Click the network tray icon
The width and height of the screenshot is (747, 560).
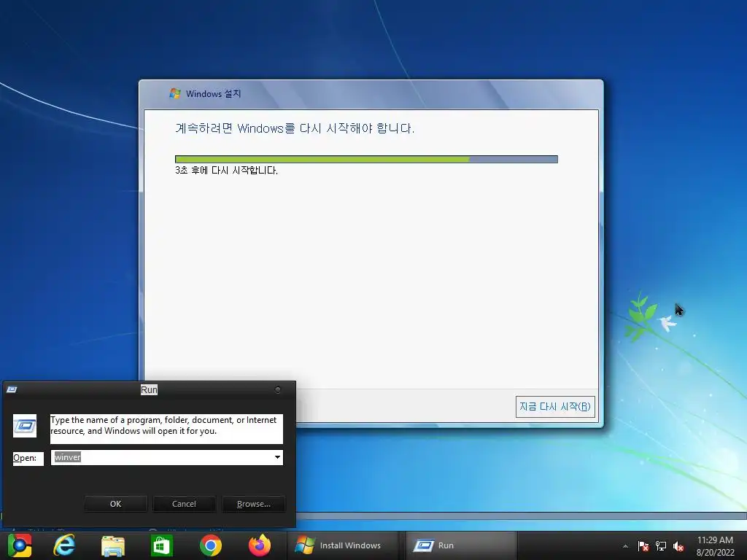pyautogui.click(x=661, y=546)
